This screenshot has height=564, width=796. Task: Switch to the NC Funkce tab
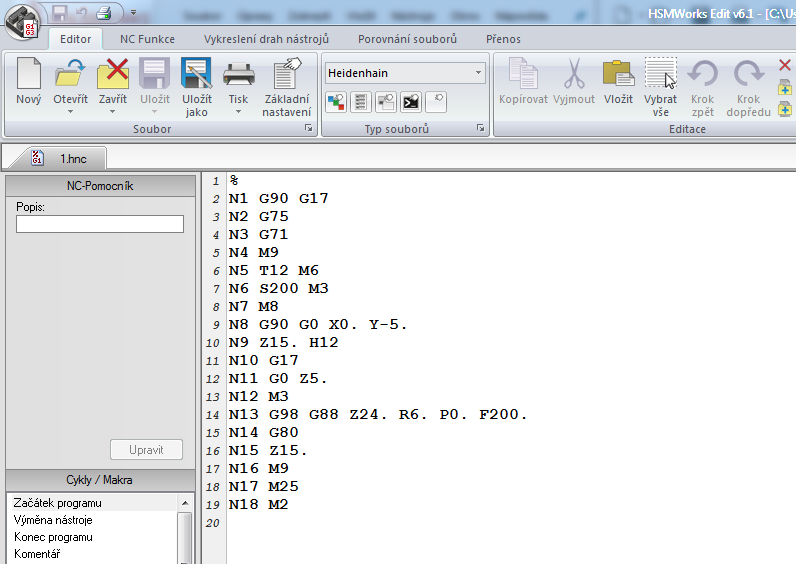pos(147,39)
